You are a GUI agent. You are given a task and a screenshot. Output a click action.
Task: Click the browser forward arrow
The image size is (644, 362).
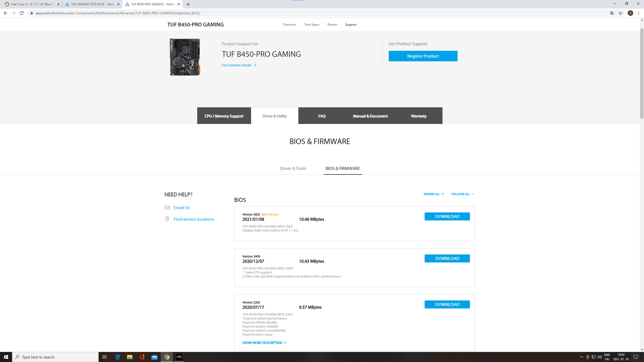(14, 13)
